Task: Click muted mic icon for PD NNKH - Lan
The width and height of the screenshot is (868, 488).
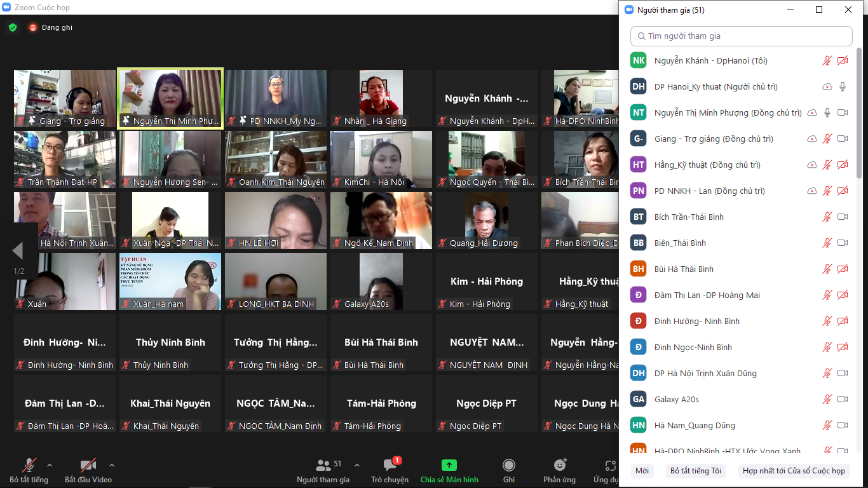Action: [x=827, y=191]
